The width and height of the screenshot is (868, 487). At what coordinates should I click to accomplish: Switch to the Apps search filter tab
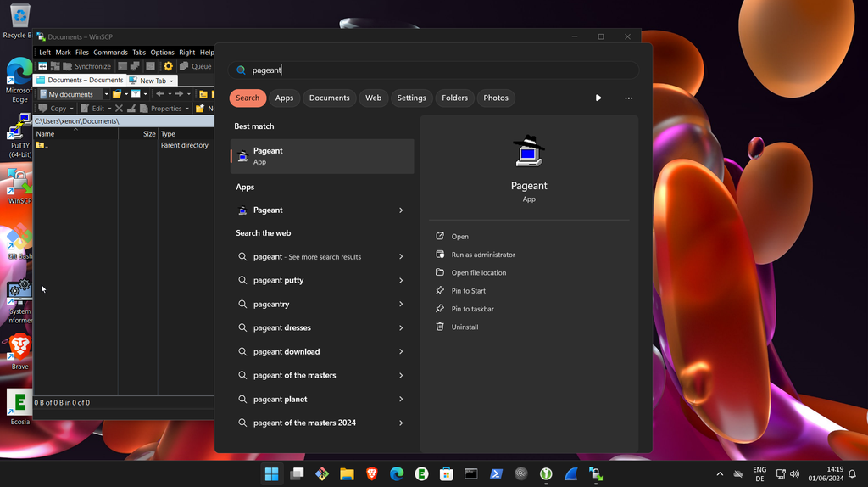point(284,98)
